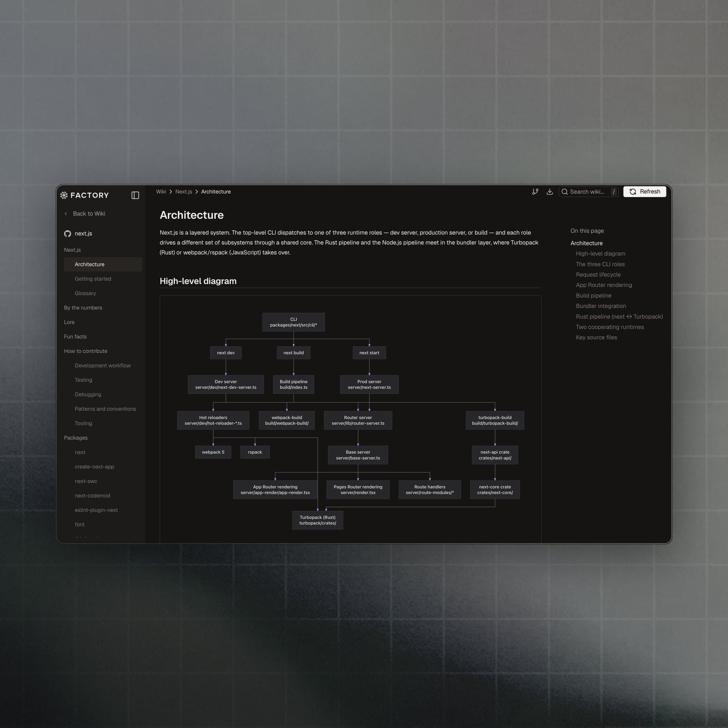Open the Debugging page
Viewport: 728px width, 728px height.
pos(88,394)
